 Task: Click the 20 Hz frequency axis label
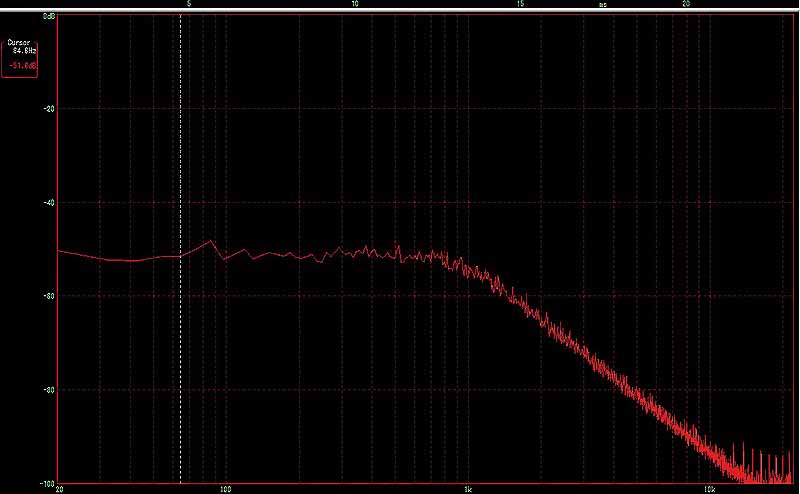point(60,490)
